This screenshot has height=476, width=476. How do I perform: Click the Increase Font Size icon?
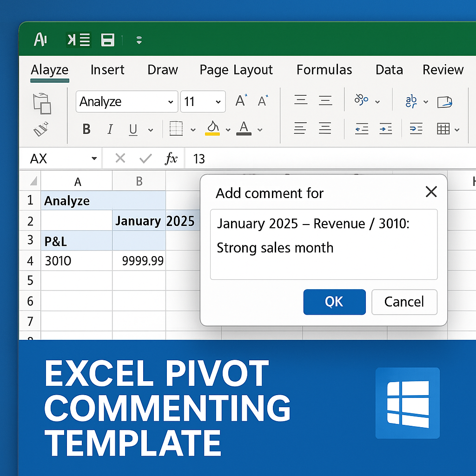coord(241,100)
